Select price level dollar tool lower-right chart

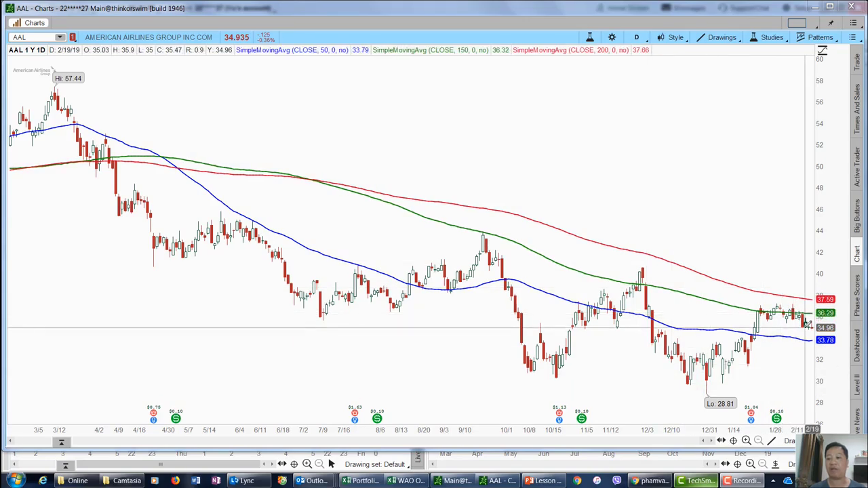point(775,464)
